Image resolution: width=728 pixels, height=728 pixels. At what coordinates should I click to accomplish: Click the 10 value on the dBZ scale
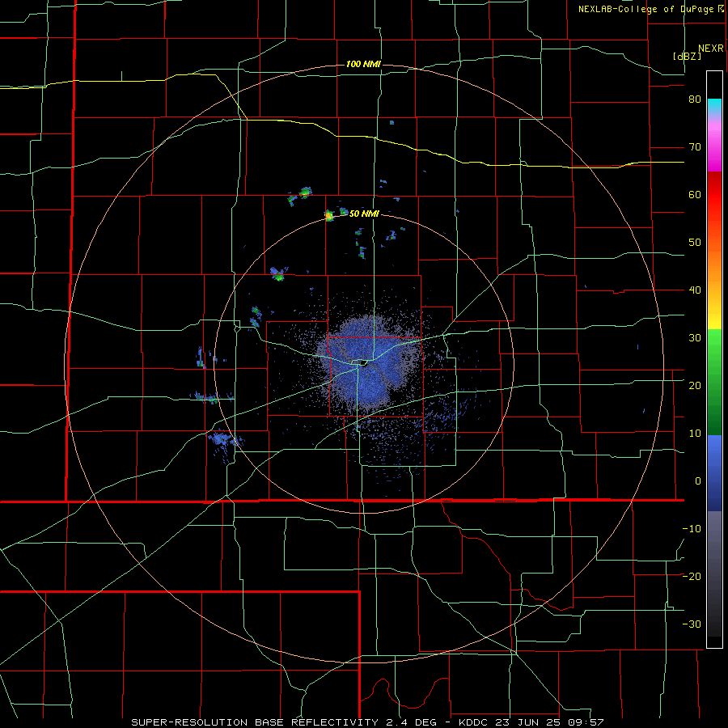point(695,434)
